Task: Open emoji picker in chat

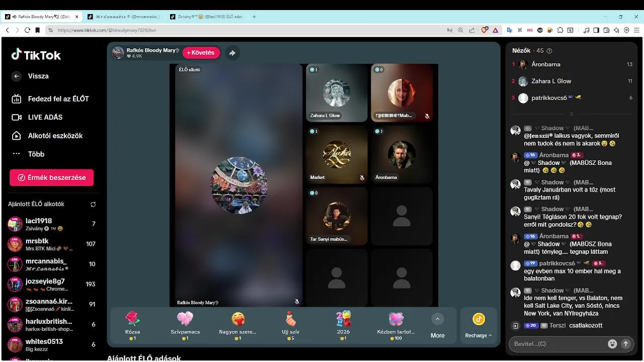Action: pyautogui.click(x=612, y=344)
